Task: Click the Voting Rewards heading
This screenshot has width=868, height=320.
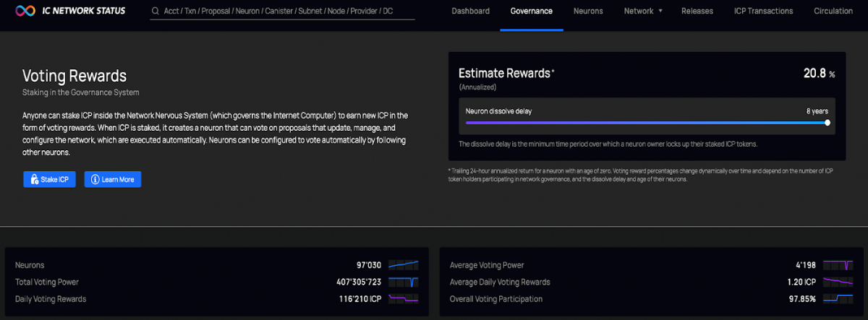Action: point(75,76)
